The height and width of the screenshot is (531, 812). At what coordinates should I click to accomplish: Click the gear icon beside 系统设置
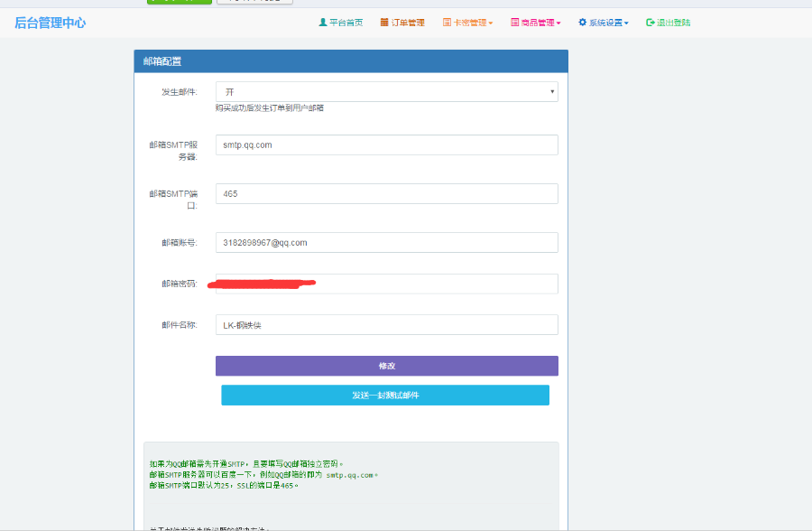pyautogui.click(x=583, y=23)
